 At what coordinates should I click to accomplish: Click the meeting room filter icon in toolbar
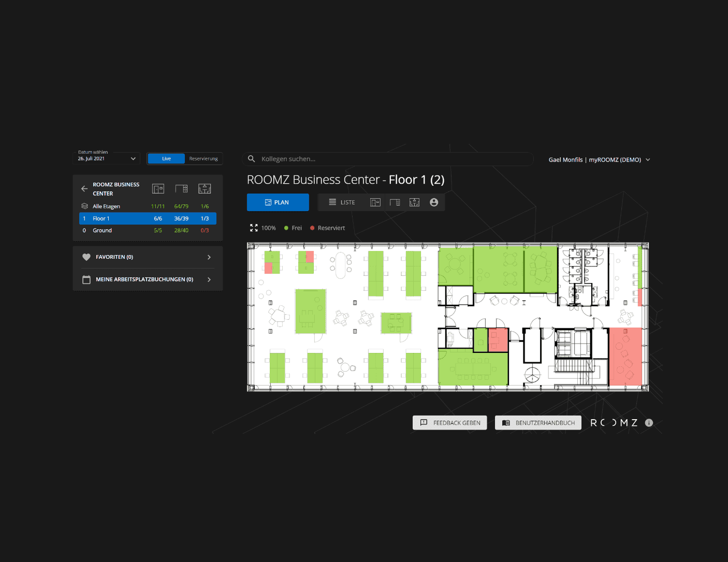tap(375, 202)
